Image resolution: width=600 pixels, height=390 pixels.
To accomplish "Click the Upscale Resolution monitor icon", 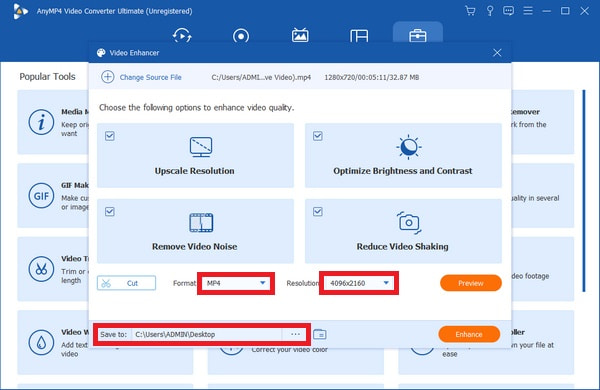I will (x=201, y=147).
